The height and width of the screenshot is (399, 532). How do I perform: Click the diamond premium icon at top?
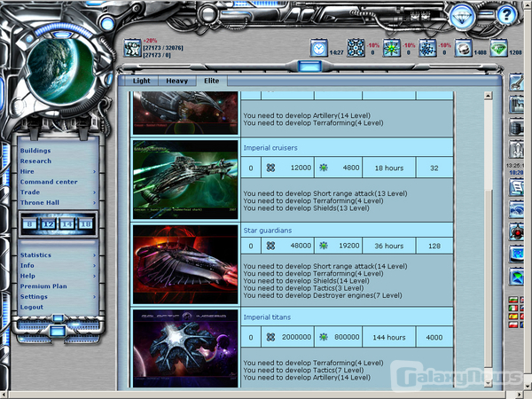coord(462,15)
